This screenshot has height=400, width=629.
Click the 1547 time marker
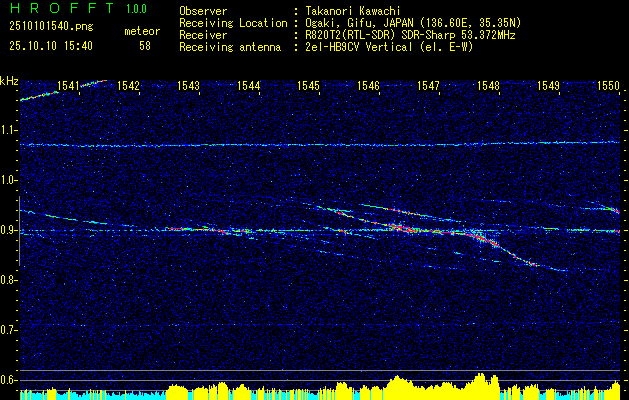coord(428,85)
